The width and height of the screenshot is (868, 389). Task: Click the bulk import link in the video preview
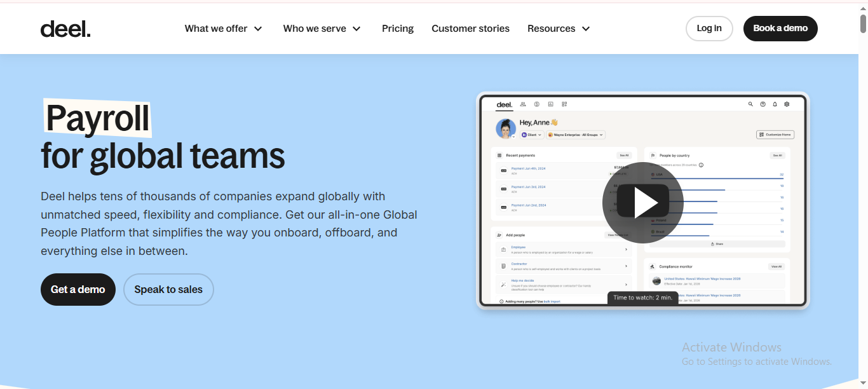(552, 301)
